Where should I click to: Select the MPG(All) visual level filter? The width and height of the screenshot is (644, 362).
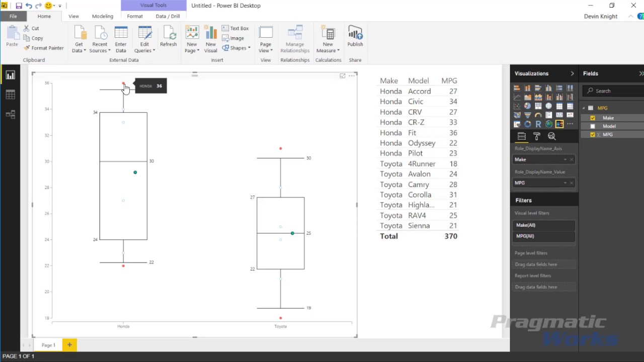[544, 236]
